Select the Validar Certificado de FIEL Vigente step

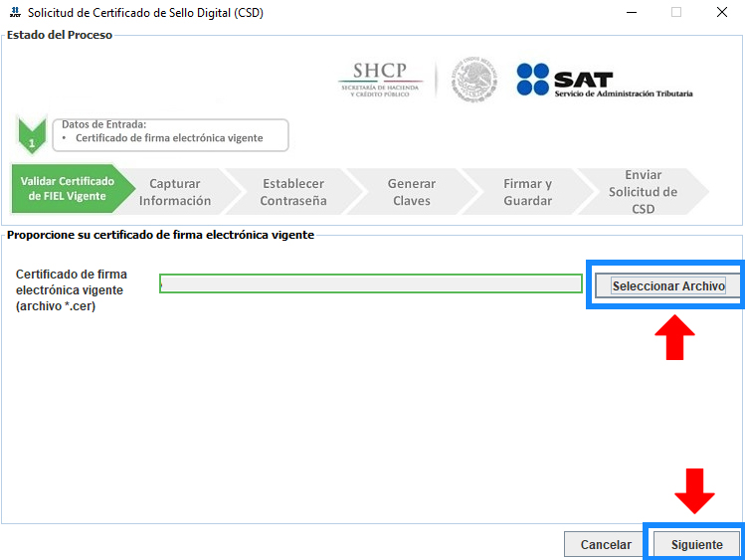pyautogui.click(x=67, y=189)
